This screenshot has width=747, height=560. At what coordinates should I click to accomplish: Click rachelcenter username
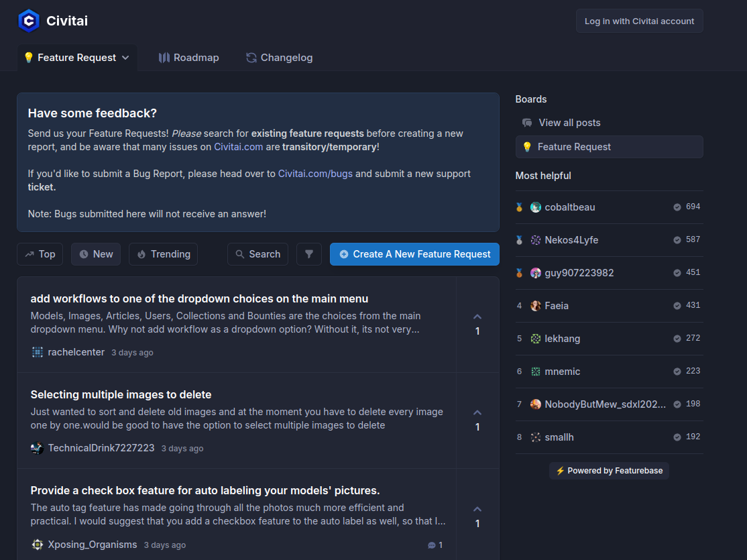coord(76,352)
